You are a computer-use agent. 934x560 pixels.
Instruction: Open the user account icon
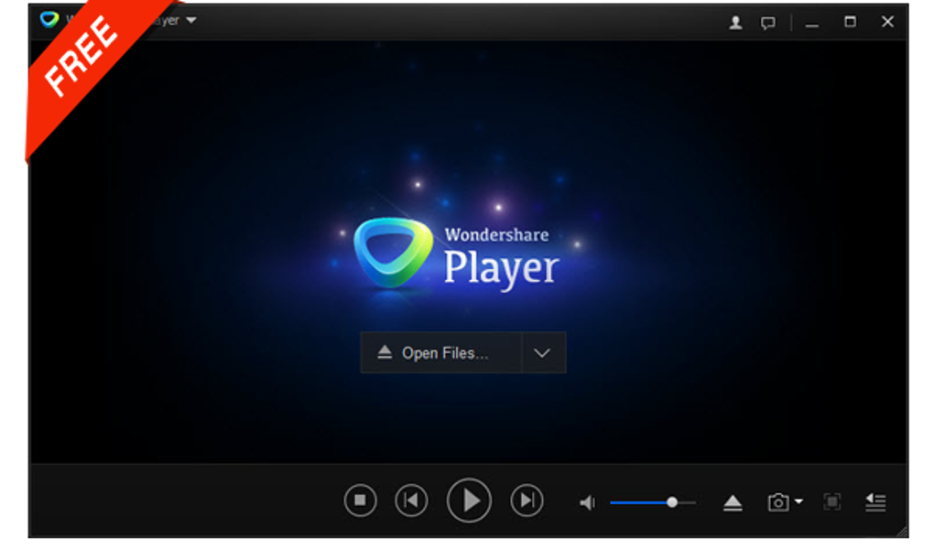pos(735,23)
